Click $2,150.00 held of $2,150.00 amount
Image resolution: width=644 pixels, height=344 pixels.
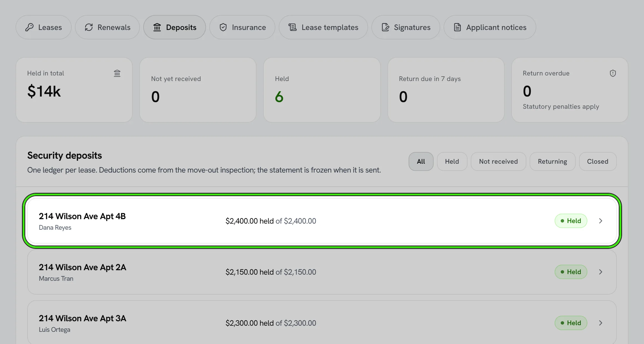point(271,272)
